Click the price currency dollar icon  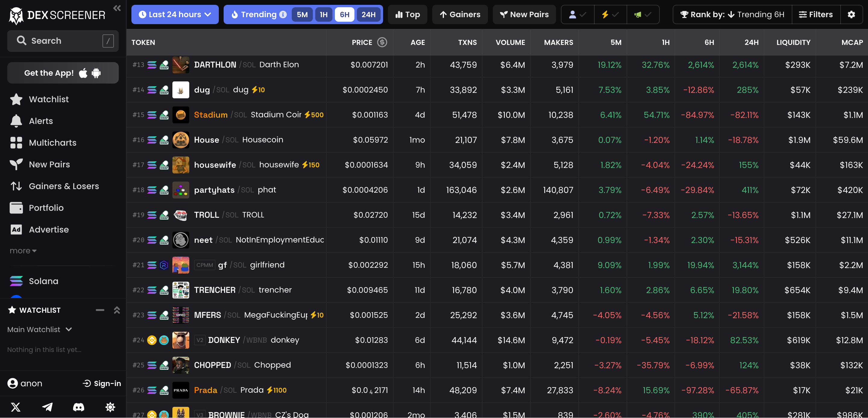[382, 42]
